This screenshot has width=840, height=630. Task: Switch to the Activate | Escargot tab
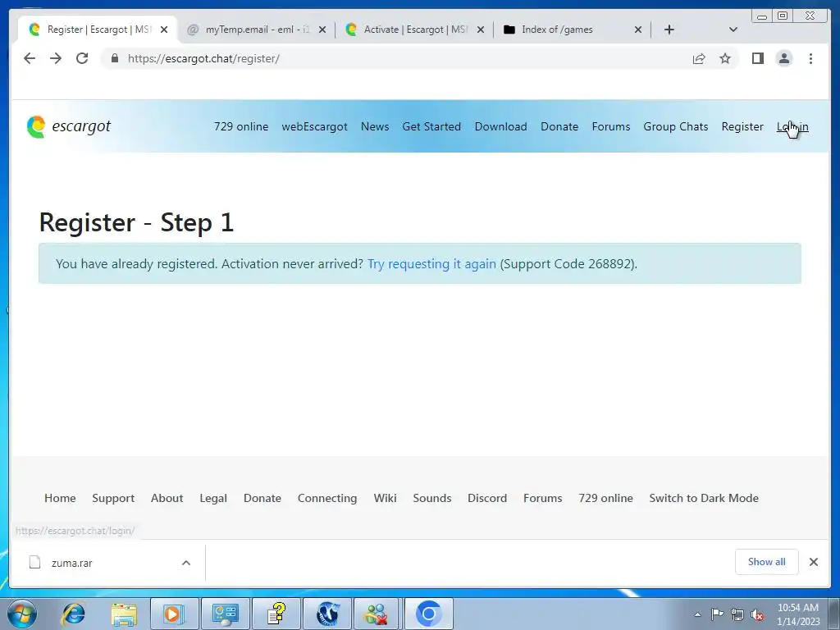[x=414, y=30]
